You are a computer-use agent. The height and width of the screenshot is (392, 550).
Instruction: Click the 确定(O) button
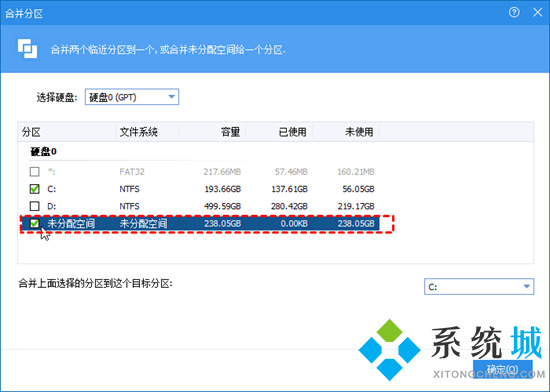click(502, 369)
